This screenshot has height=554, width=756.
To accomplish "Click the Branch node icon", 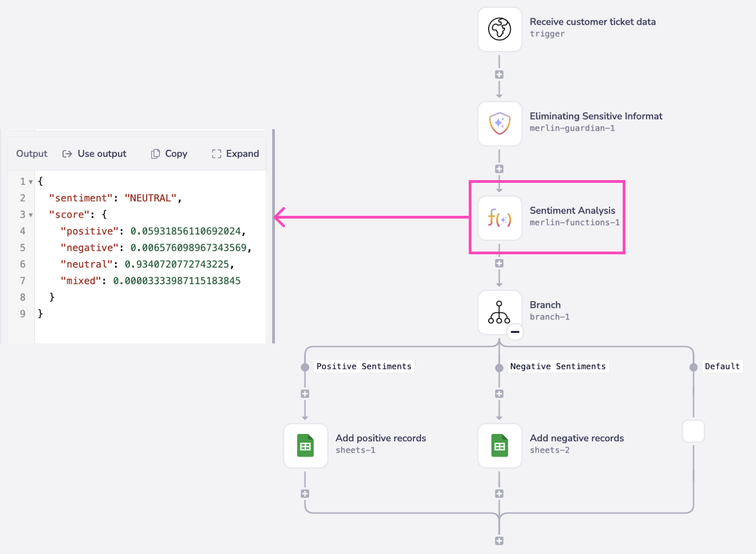I will tap(499, 313).
